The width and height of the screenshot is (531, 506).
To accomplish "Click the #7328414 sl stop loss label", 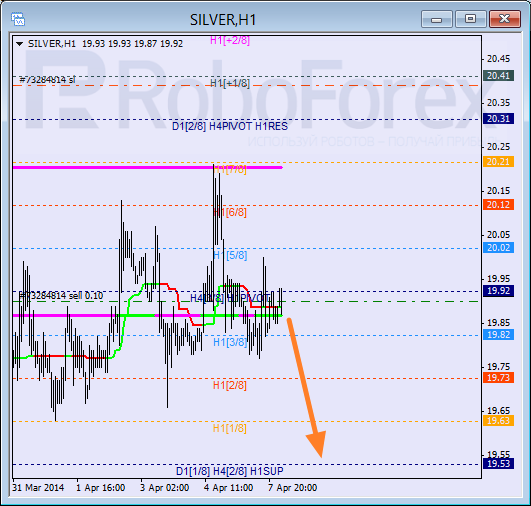I will (x=47, y=80).
